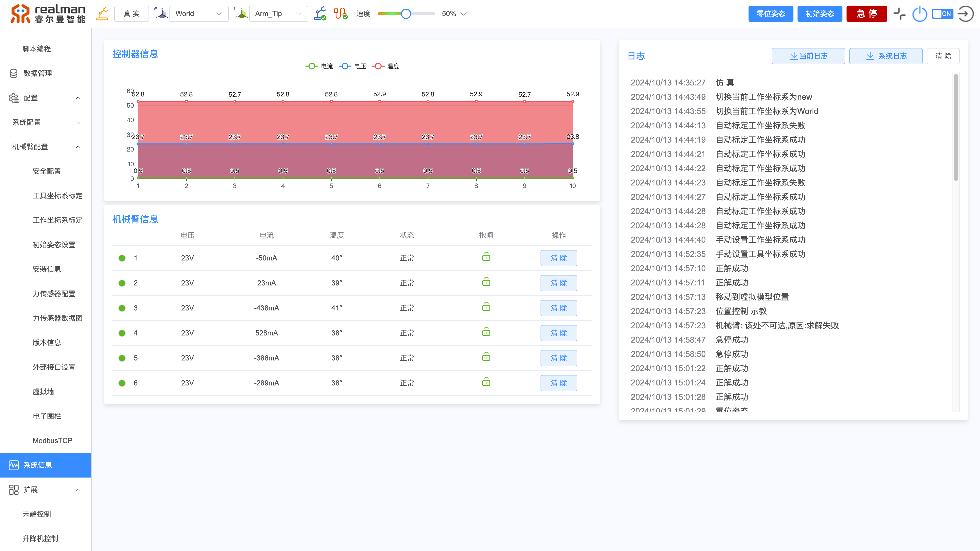Click the collapse arrows icon in header

[x=900, y=14]
